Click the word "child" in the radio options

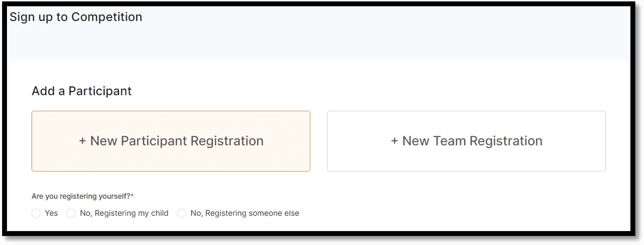(x=160, y=213)
